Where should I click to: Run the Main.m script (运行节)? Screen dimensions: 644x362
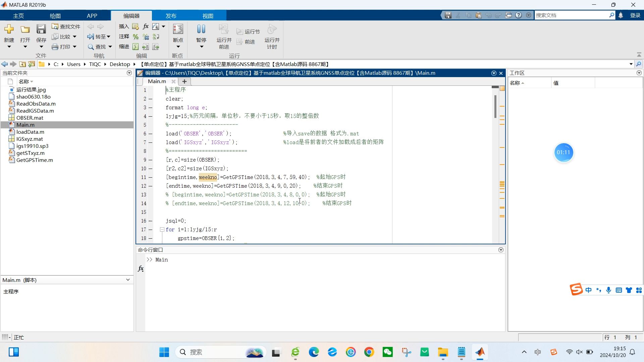[x=249, y=32]
